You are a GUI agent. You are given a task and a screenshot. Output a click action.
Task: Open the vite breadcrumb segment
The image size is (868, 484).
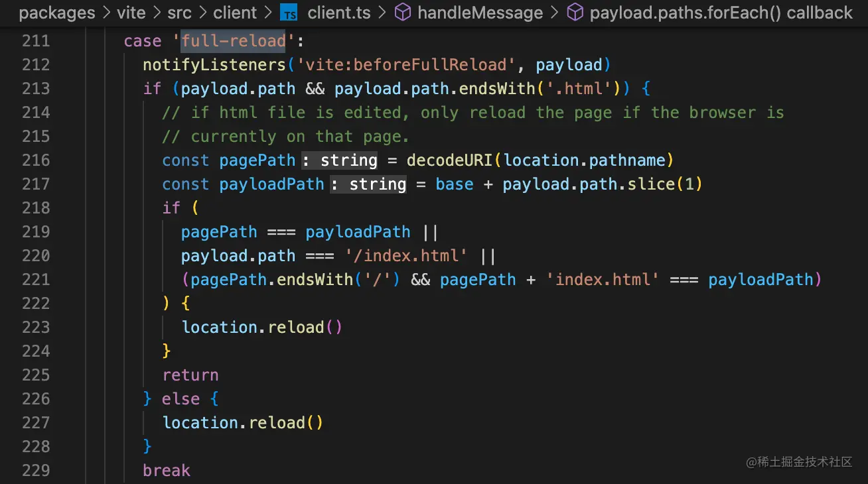131,13
